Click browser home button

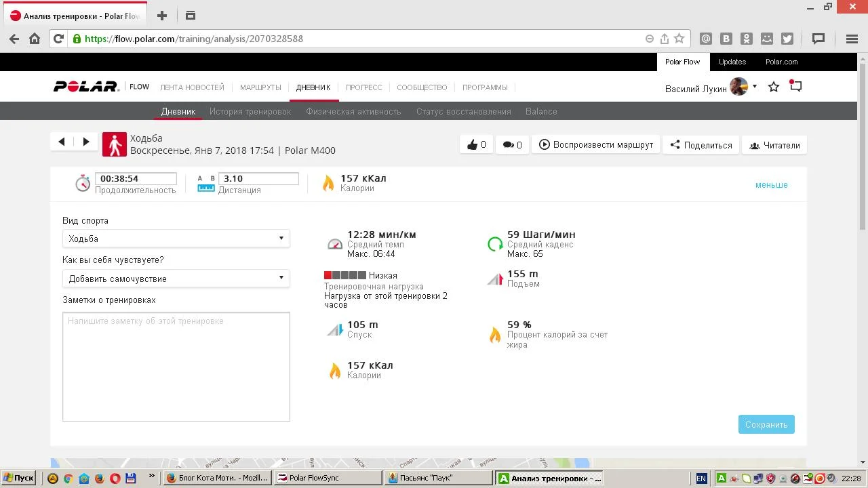point(35,39)
